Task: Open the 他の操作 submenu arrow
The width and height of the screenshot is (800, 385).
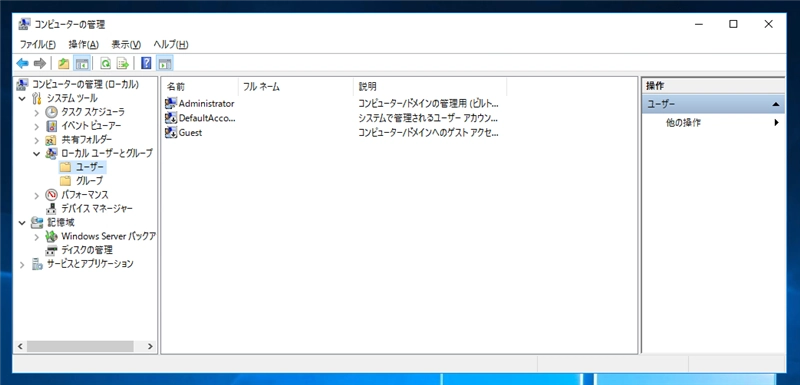Action: [777, 122]
